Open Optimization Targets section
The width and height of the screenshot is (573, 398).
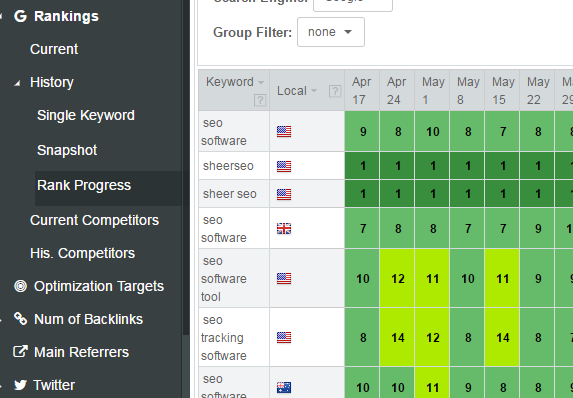click(99, 286)
